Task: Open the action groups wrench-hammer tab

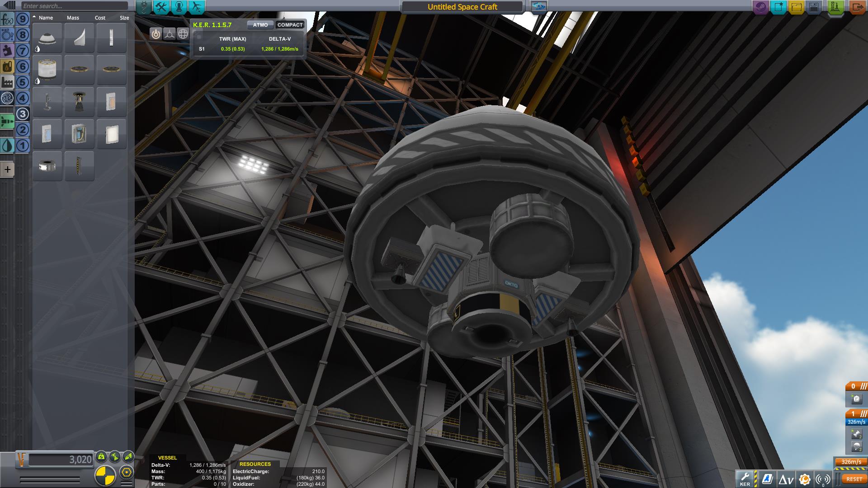Action: [x=161, y=7]
